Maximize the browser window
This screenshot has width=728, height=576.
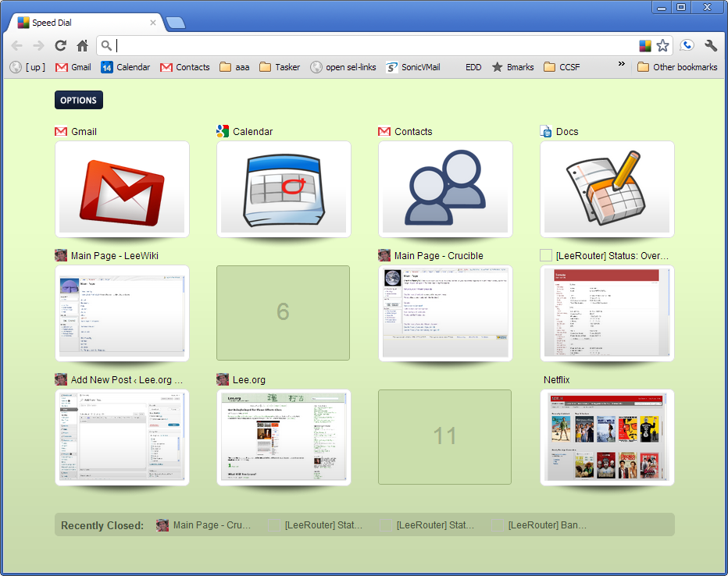pos(681,8)
